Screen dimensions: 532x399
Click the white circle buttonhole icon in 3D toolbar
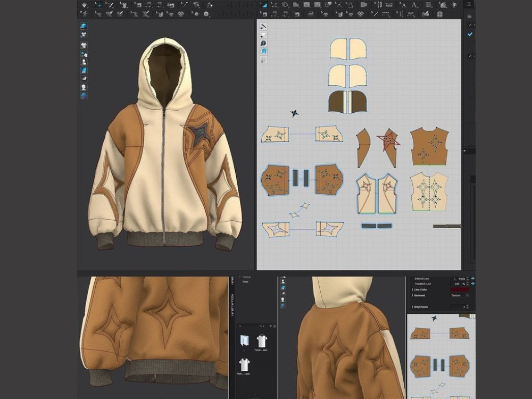(x=206, y=14)
